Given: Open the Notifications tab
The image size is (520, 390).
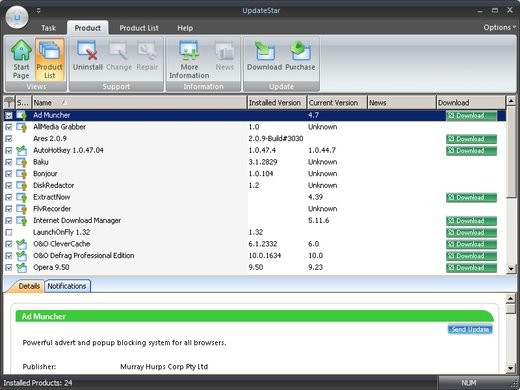Looking at the screenshot, I should tap(67, 286).
